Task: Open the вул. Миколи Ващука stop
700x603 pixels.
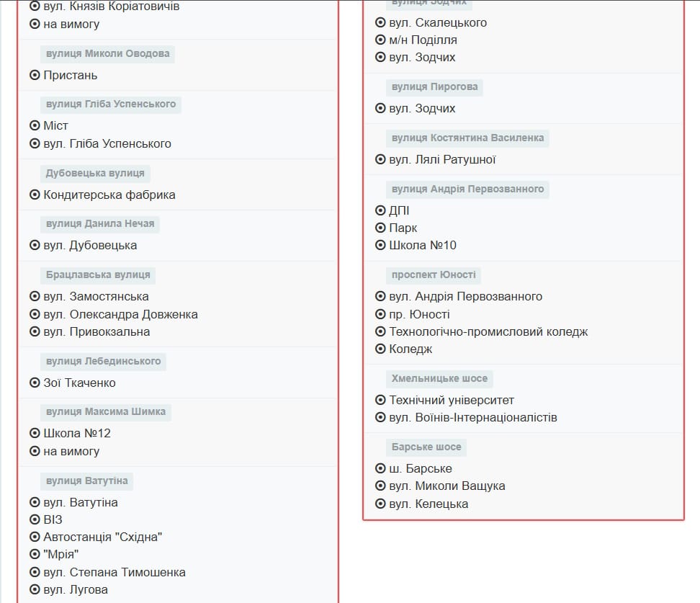Action: 447,486
